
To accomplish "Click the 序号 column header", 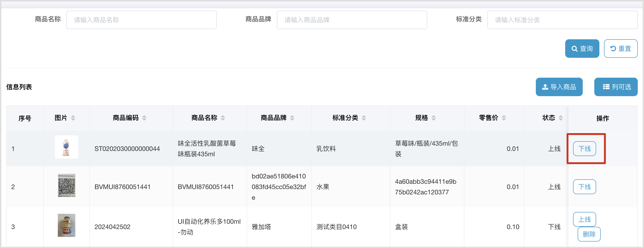I will [25, 118].
